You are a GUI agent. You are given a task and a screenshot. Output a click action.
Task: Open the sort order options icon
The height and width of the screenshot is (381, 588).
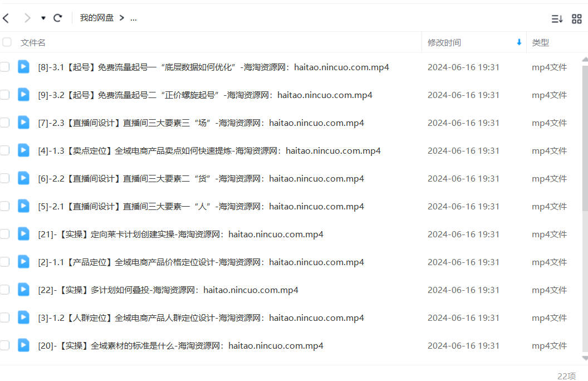pyautogui.click(x=557, y=18)
